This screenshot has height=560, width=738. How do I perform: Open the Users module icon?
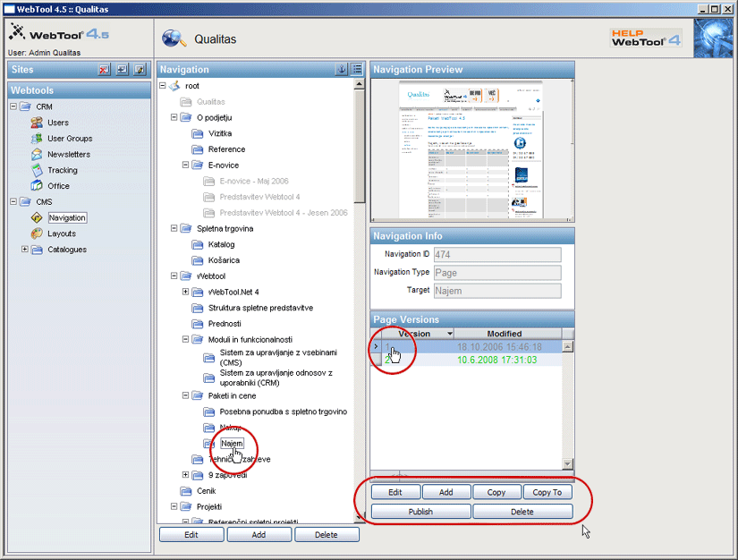37,123
